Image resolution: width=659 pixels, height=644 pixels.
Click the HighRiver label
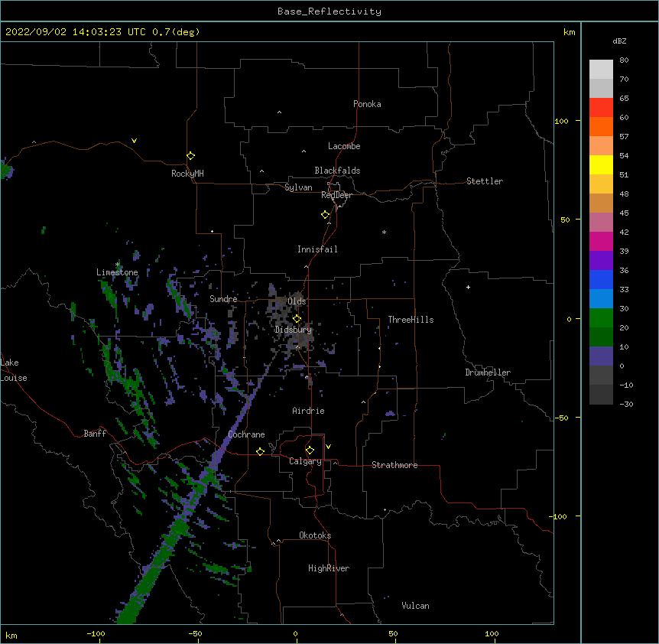[329, 568]
